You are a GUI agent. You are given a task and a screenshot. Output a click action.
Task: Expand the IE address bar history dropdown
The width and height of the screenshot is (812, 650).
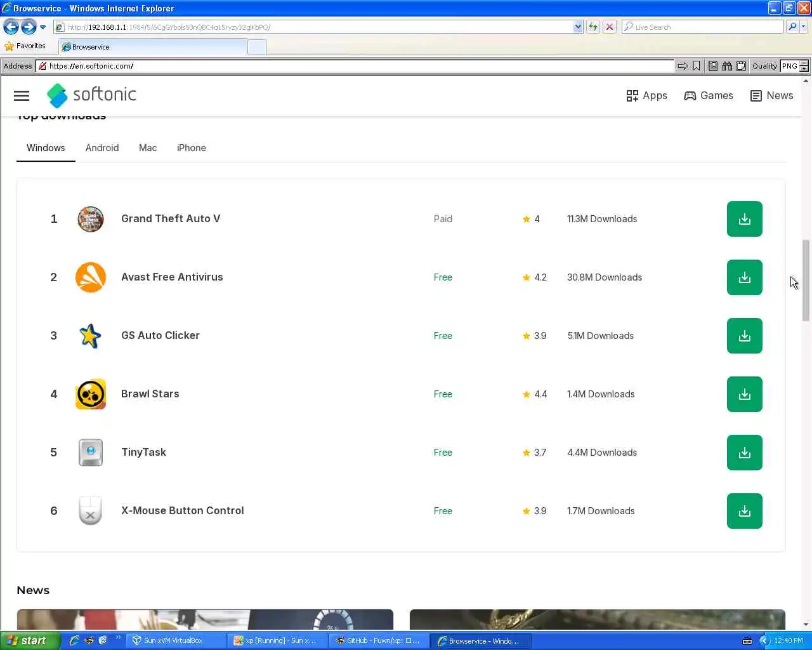click(578, 27)
